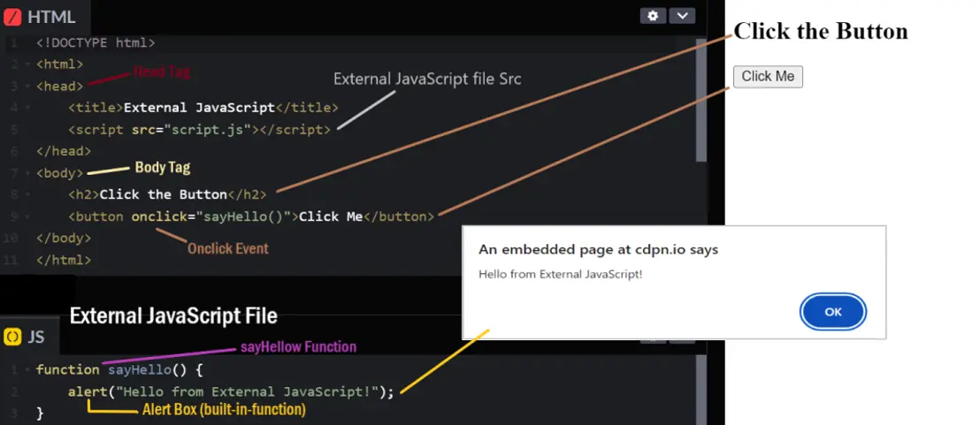Screen dimensions: 980x425
Task: Click line number 5 in HTML gutter
Action: tap(14, 129)
